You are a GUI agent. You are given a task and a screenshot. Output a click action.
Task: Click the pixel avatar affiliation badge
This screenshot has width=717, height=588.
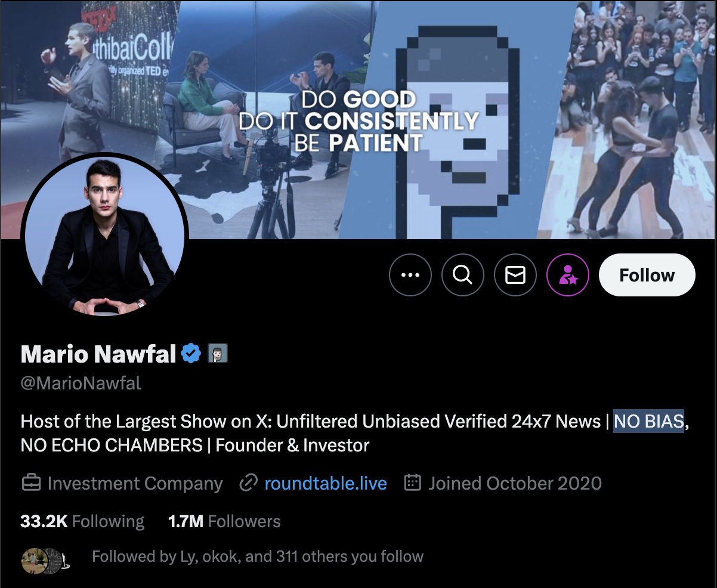pos(218,354)
